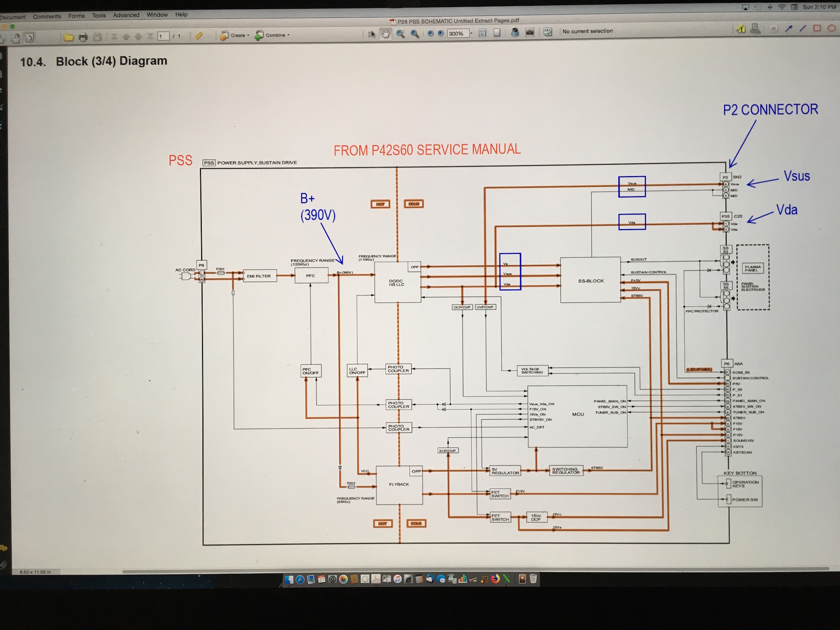Open Adobe Acrobat in the dock

coord(376,579)
